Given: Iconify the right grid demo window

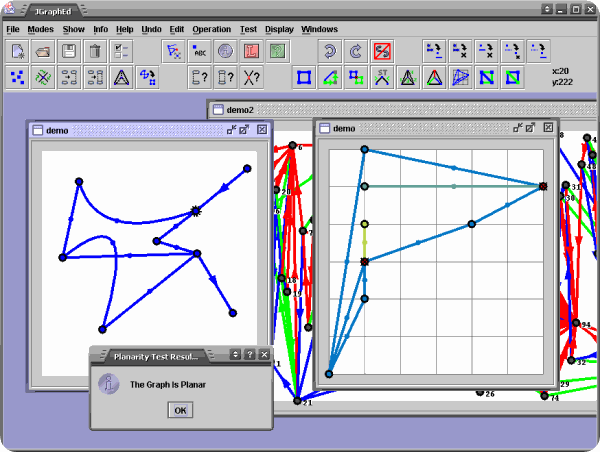Looking at the screenshot, I should tap(518, 127).
